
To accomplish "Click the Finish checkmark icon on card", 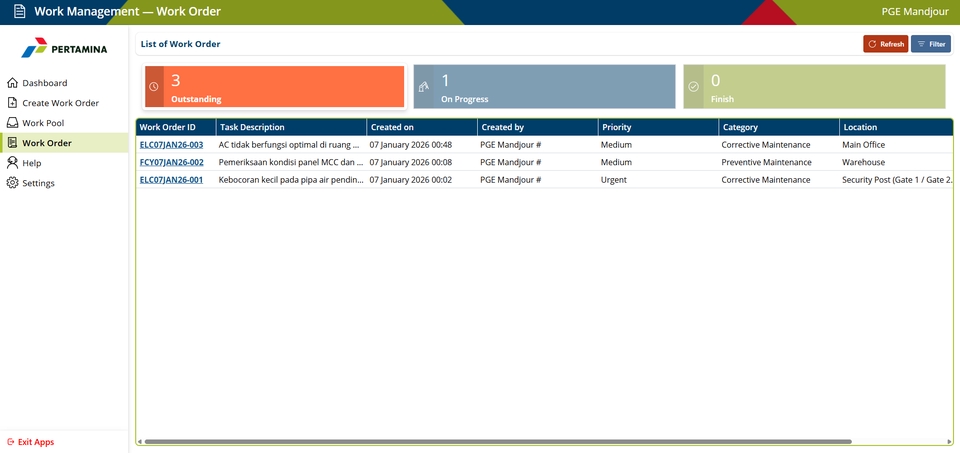I will (x=693, y=87).
